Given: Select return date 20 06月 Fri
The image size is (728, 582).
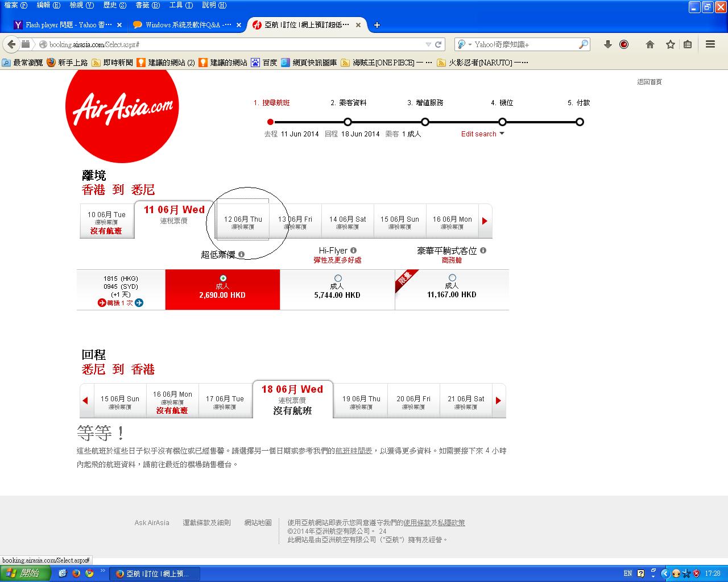Looking at the screenshot, I should point(413,402).
